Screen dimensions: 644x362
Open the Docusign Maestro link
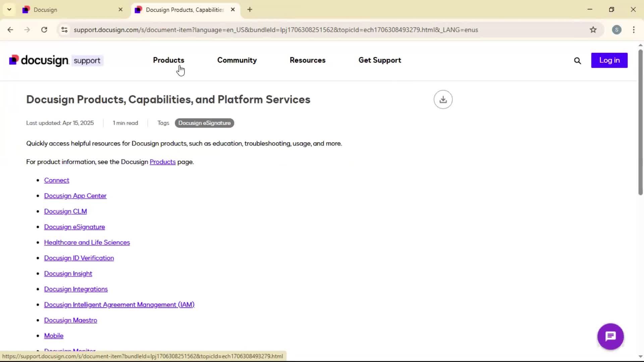(70, 320)
